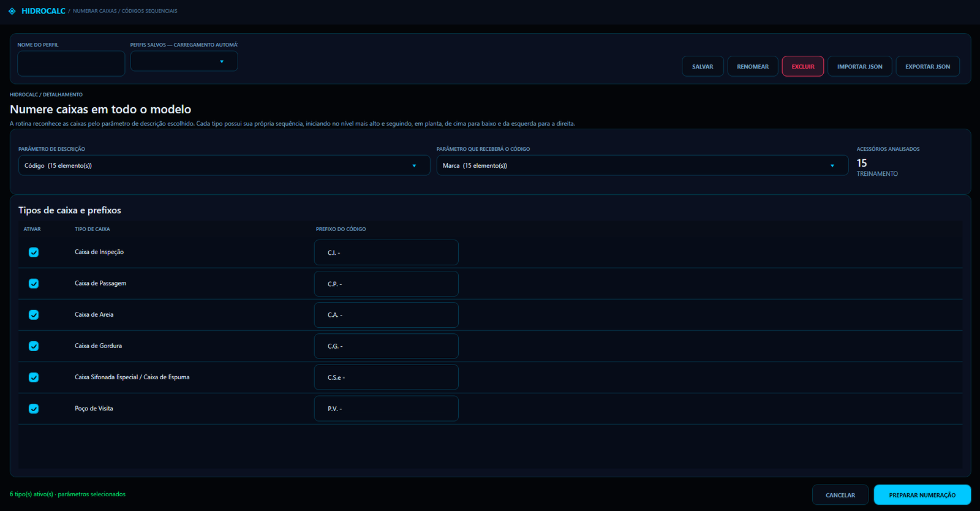Click the Caixa de Areia label
This screenshot has width=980, height=511.
coord(94,314)
